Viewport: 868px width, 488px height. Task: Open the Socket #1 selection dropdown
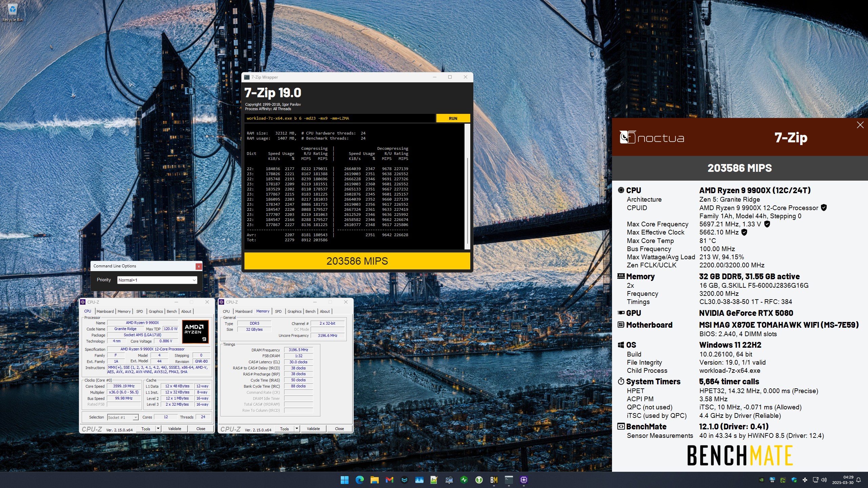[123, 417]
